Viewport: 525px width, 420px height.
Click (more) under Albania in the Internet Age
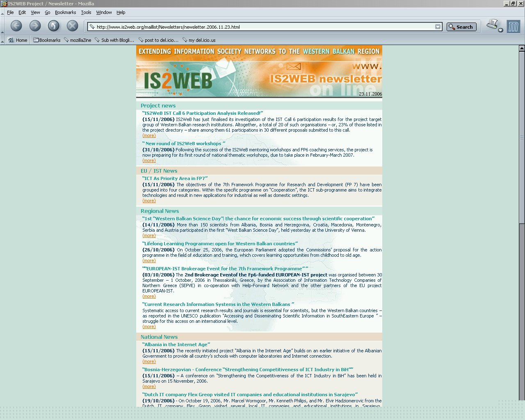pos(149,362)
